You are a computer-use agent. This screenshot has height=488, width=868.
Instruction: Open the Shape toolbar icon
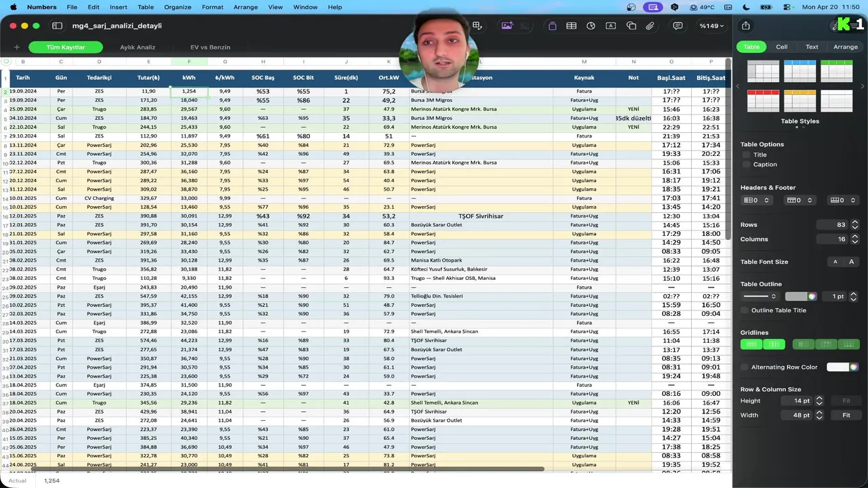(x=631, y=26)
